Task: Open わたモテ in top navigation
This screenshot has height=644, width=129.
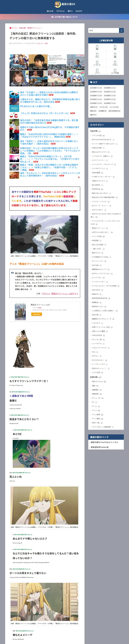Action: [x=79, y=11]
